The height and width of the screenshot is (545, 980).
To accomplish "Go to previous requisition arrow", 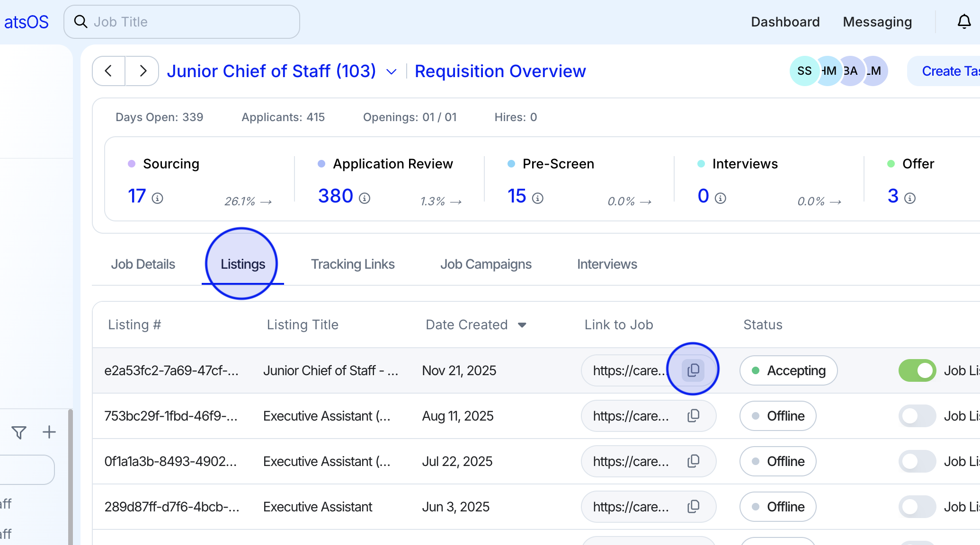I will (x=108, y=71).
